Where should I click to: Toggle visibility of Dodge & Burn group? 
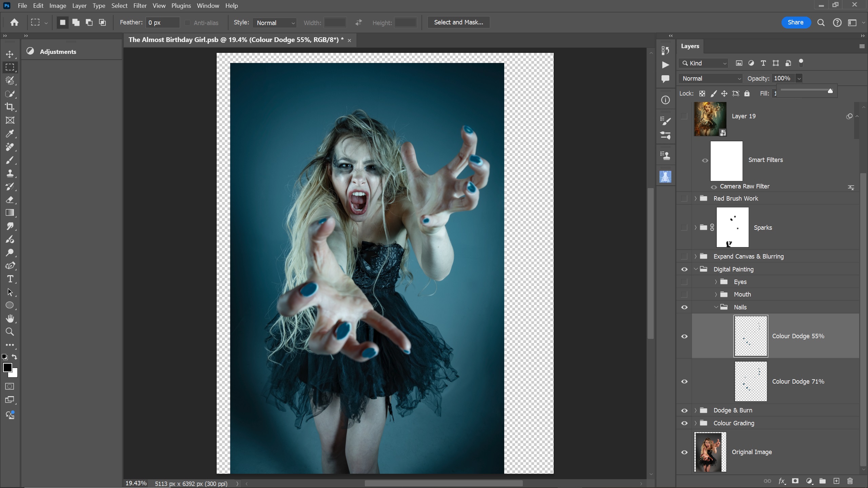(684, 410)
